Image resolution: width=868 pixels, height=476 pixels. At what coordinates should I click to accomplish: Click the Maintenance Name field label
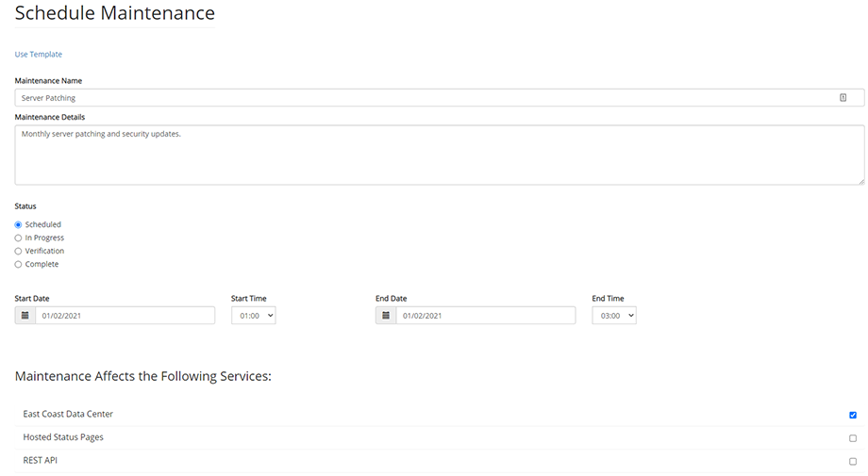[x=48, y=81]
